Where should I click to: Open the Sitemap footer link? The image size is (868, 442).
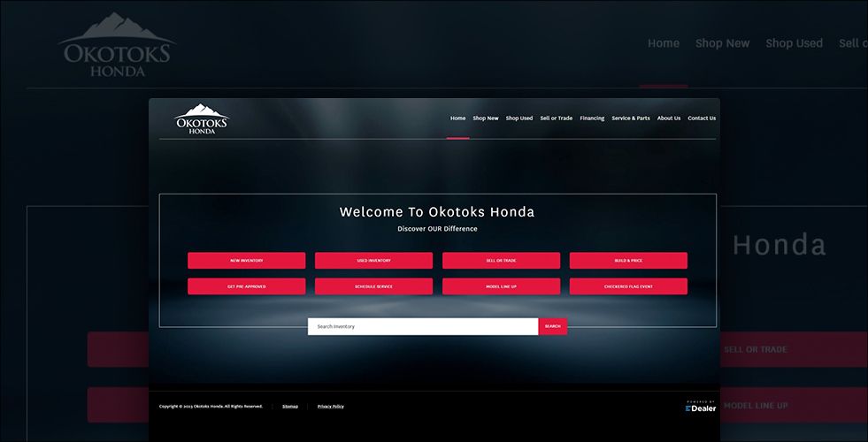tap(290, 407)
